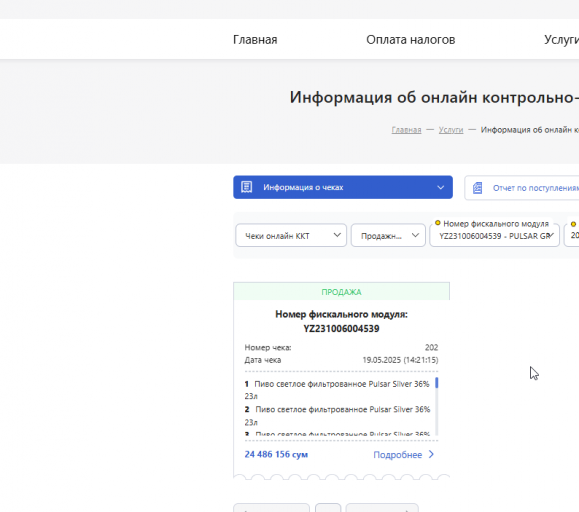This screenshot has height=512, width=579.
Task: Expand Информация о чеках using its chevron
Action: [x=441, y=188]
